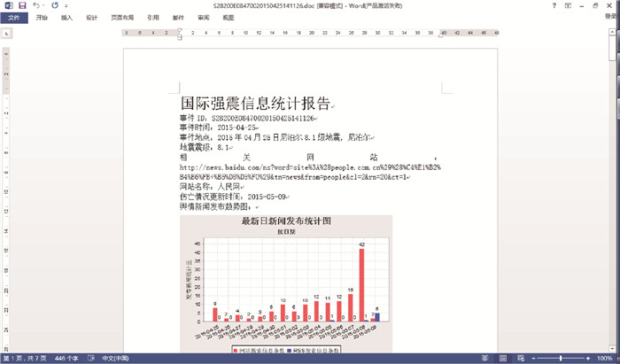The image size is (620, 364).
Task: Click the tab stop selector beside the ruler
Action: coord(6,34)
